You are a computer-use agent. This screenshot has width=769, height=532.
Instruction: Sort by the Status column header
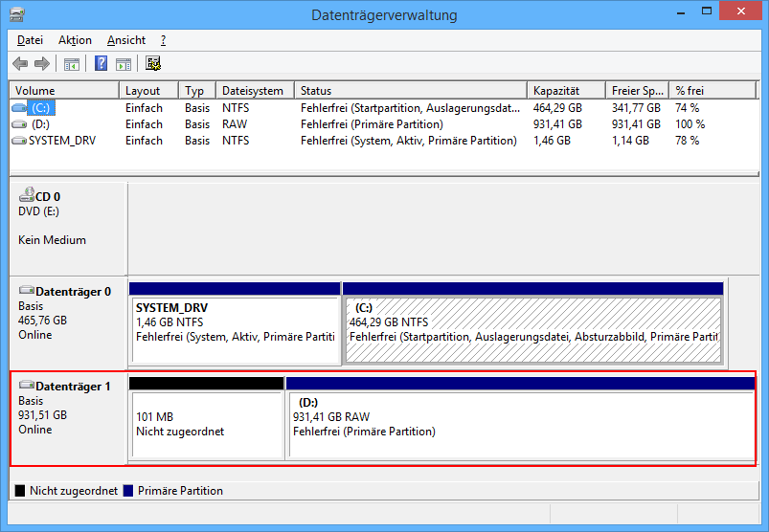pos(411,91)
